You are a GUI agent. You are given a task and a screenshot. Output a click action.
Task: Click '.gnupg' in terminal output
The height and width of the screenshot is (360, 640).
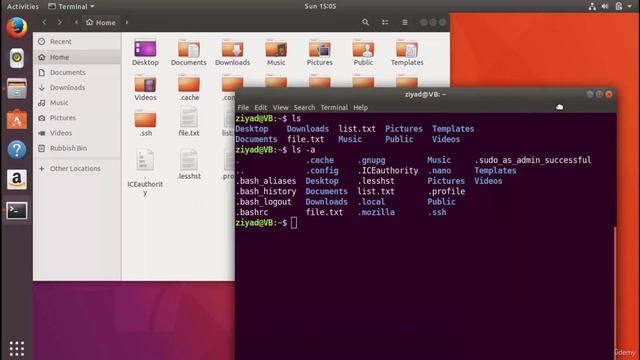pos(371,160)
